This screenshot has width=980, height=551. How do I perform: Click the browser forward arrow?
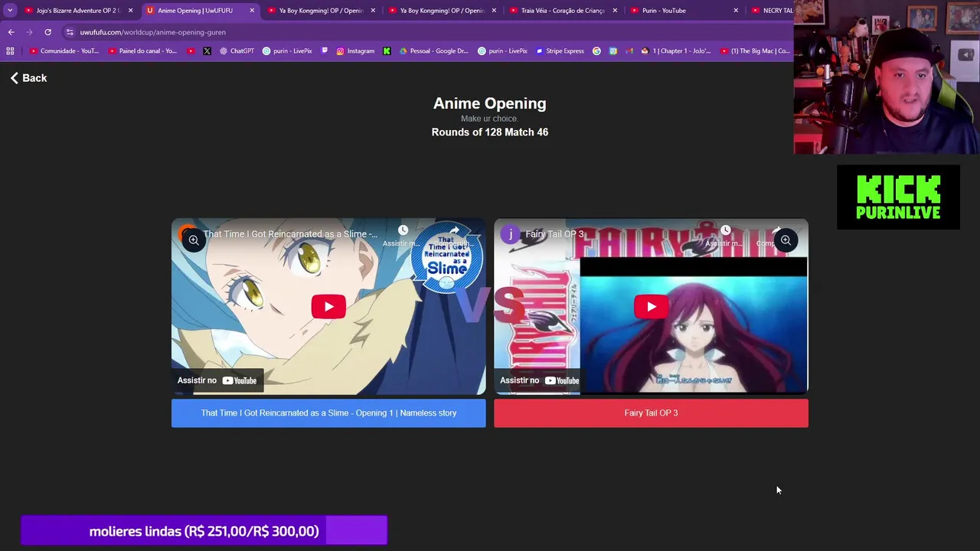click(29, 32)
